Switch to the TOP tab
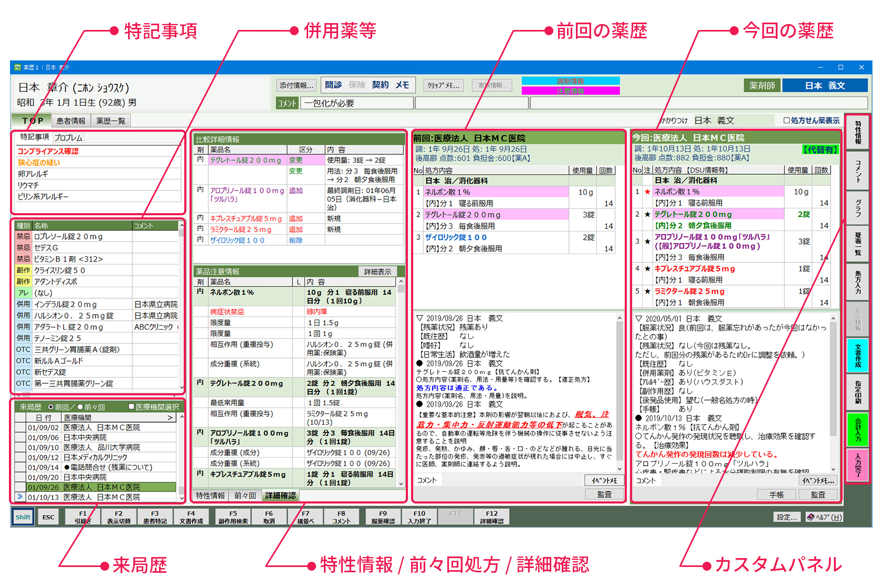 (x=33, y=121)
